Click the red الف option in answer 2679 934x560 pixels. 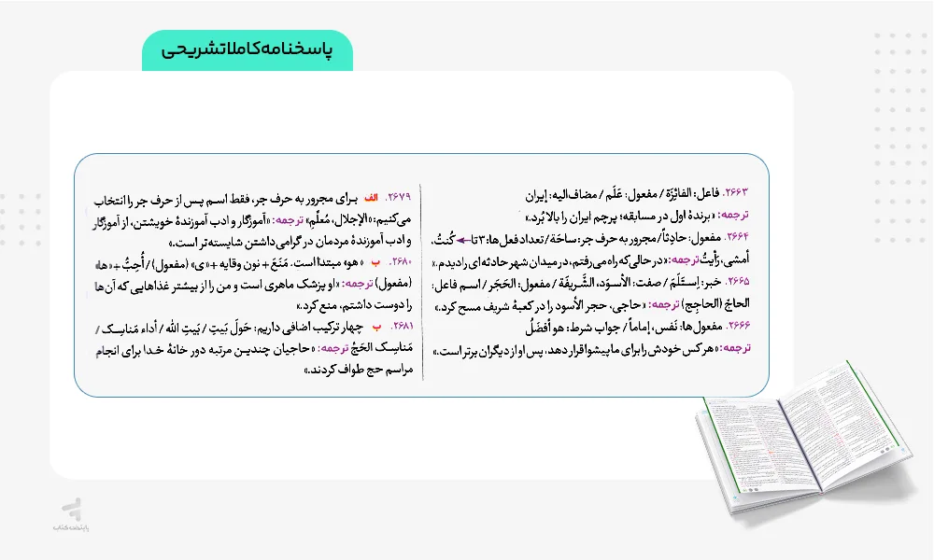pos(371,199)
